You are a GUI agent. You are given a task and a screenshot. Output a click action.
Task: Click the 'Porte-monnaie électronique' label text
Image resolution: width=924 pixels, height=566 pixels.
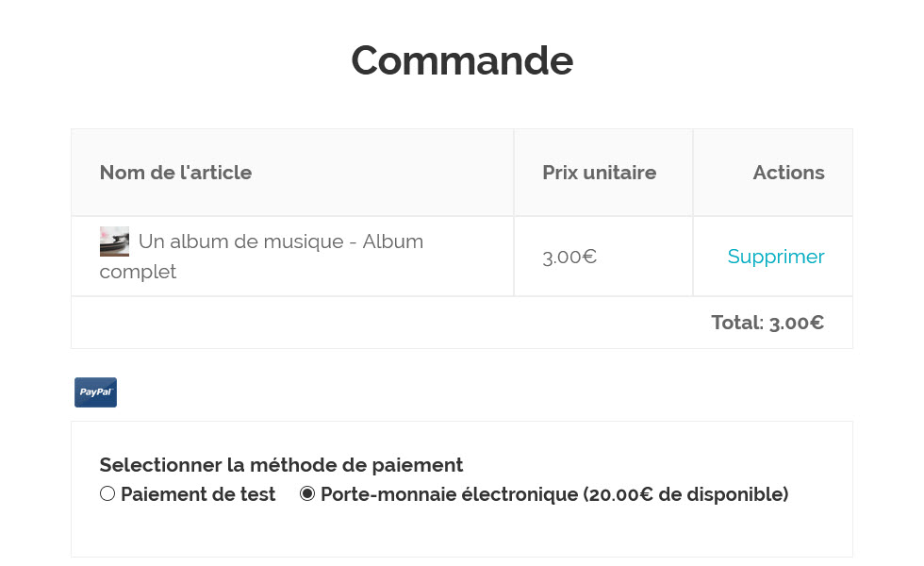449,494
